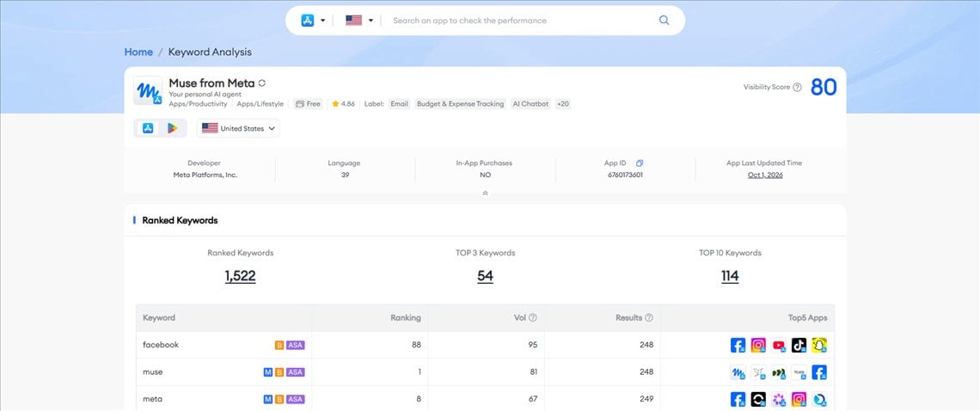980x411 pixels.
Task: Refresh app data next to Muse from Meta
Action: (262, 83)
